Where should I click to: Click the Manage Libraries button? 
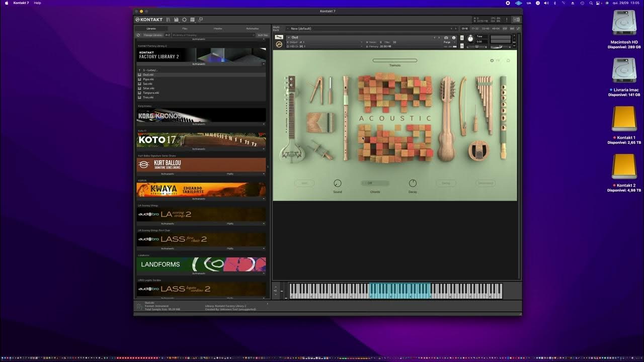point(153,35)
